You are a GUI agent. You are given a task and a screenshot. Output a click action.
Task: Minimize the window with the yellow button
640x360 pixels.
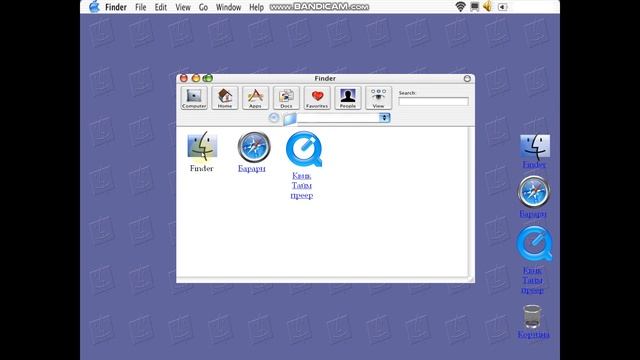click(196, 78)
